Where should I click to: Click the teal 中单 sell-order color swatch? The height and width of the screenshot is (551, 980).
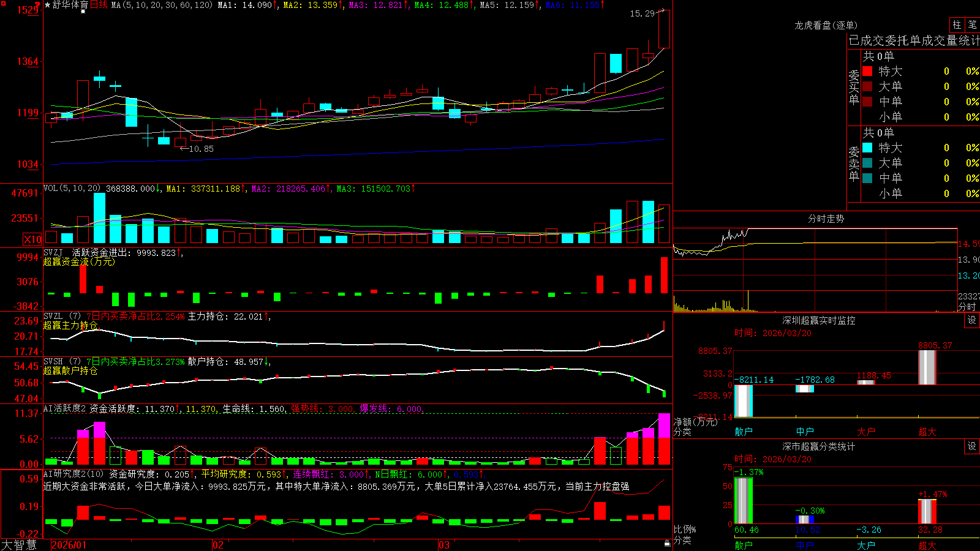tap(867, 178)
